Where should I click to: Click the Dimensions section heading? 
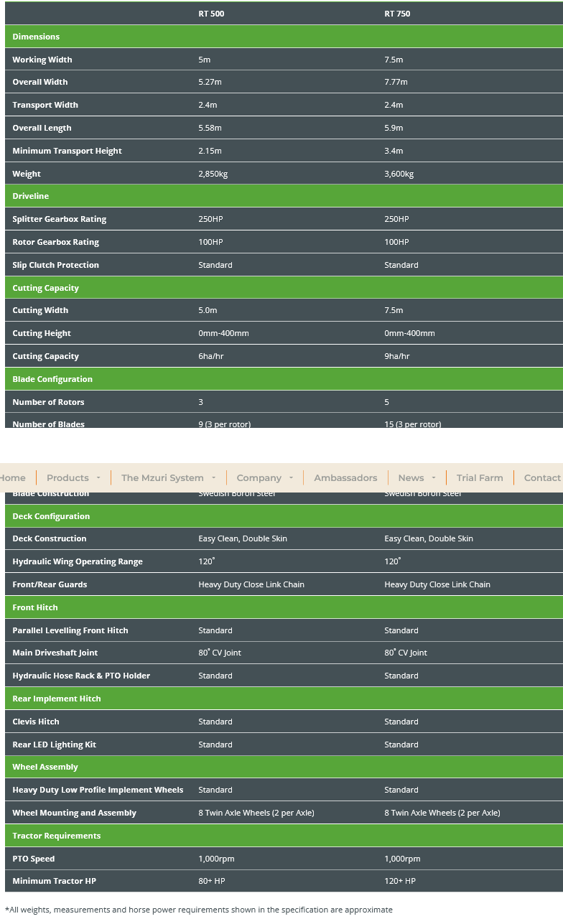point(36,37)
